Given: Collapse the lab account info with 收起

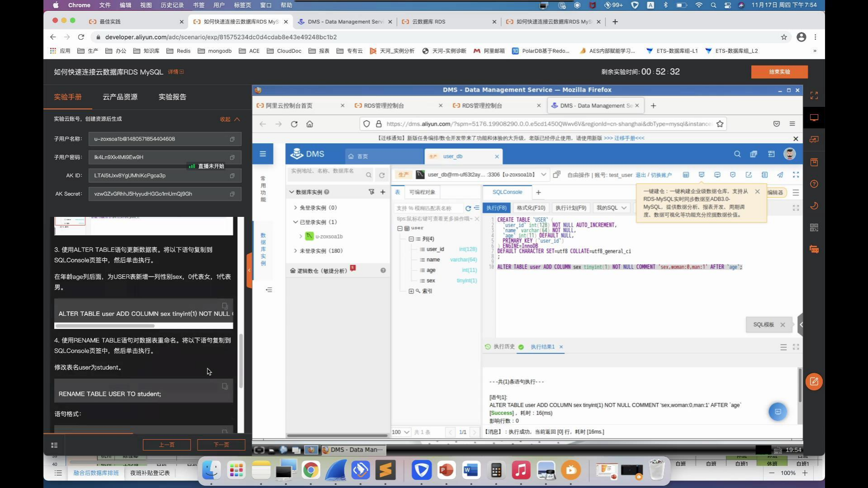Looking at the screenshot, I should point(230,119).
